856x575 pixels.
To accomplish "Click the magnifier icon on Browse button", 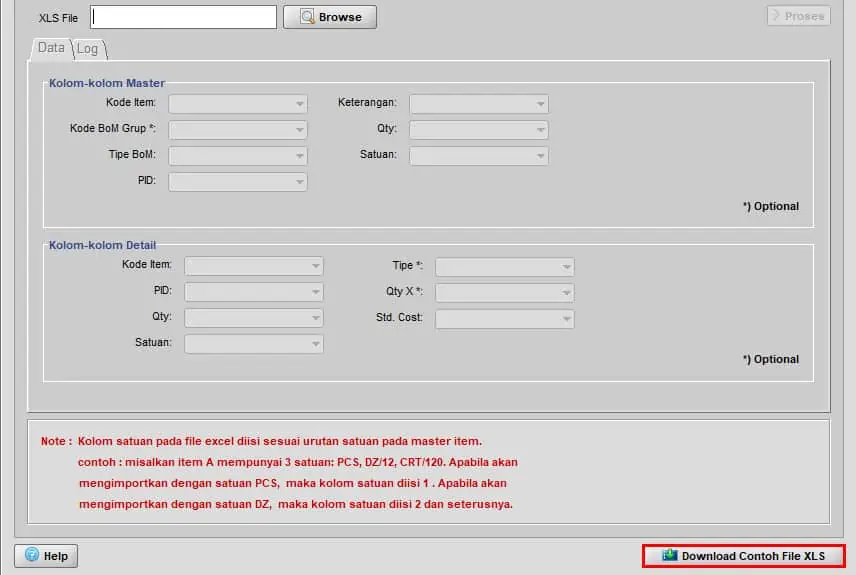I will (307, 17).
